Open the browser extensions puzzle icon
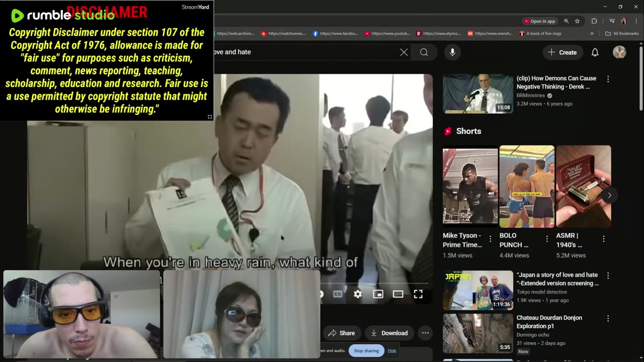644x362 pixels. coord(594,21)
